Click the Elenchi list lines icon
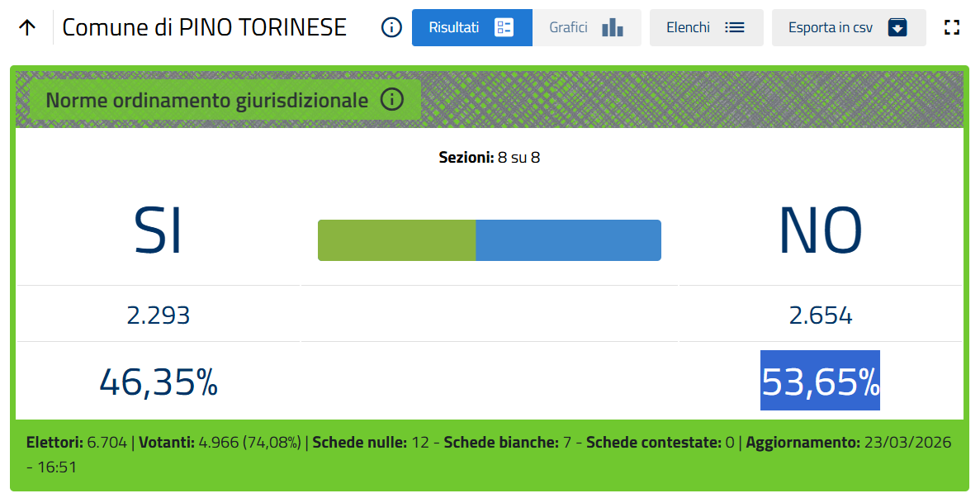 735,27
